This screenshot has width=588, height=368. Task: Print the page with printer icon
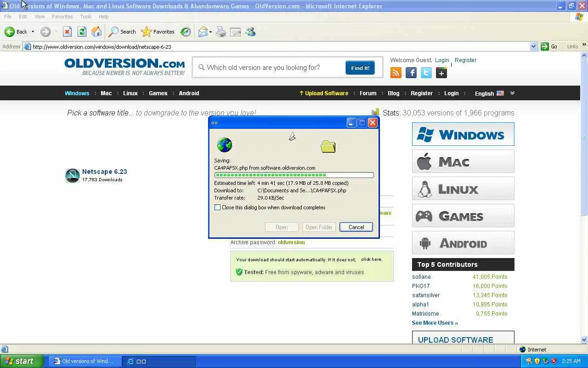click(221, 32)
